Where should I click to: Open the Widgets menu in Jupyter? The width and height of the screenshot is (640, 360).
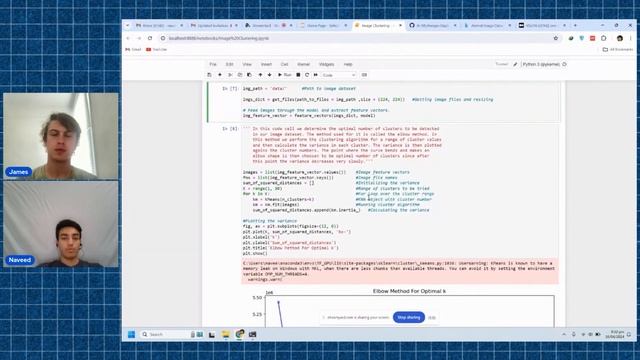(326, 64)
